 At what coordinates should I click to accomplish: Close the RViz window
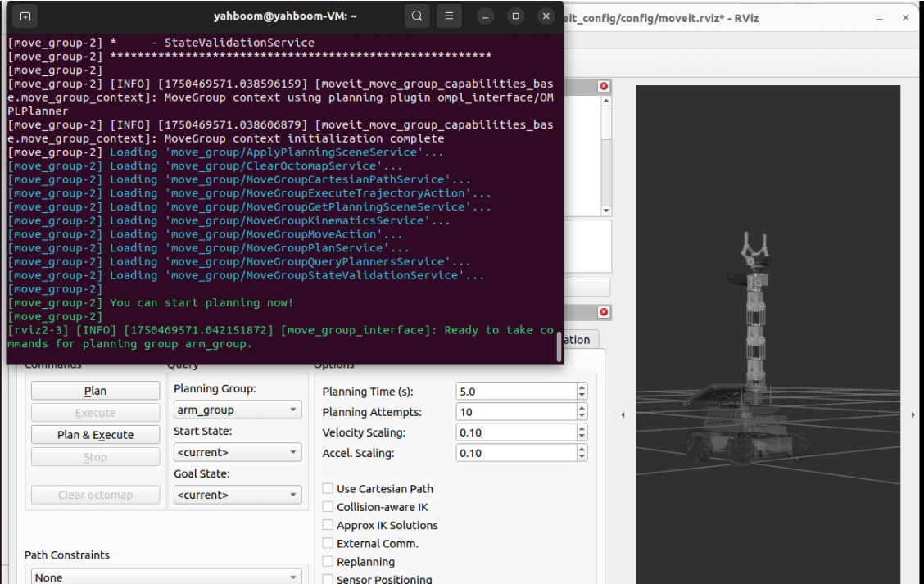[x=906, y=18]
